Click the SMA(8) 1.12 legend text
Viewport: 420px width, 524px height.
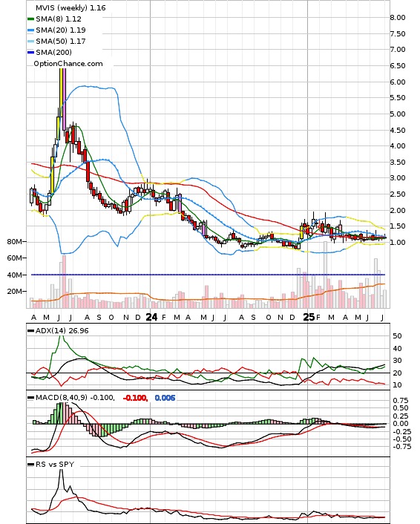pyautogui.click(x=59, y=19)
